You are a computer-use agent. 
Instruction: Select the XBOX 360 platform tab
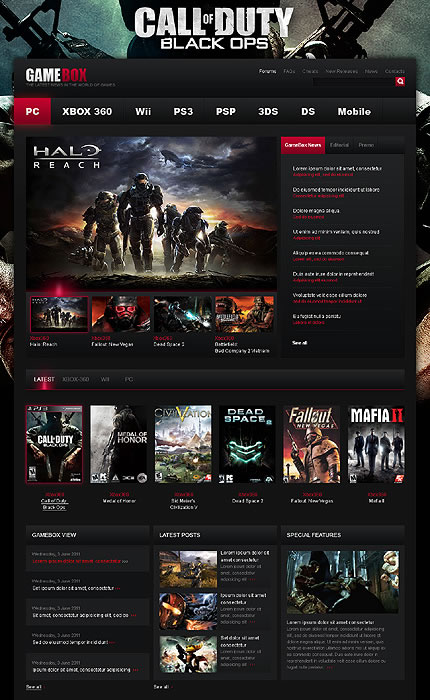(x=87, y=112)
